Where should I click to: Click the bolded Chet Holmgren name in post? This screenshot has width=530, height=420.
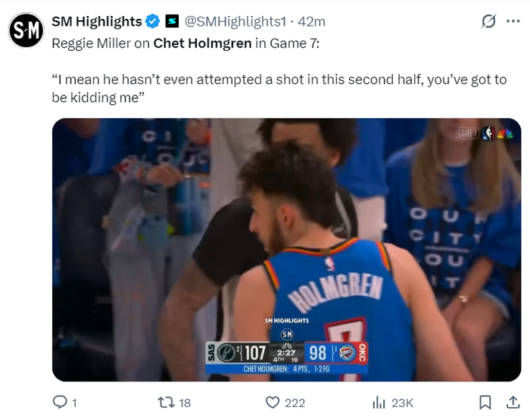[x=202, y=43]
